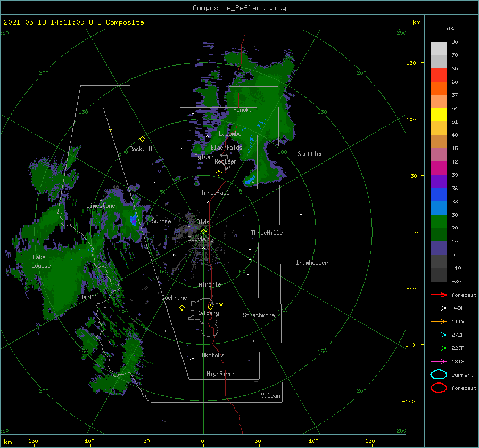Click the blue echo cell south of Stettler region
The width and height of the screenshot is (479, 448).
tap(250, 181)
